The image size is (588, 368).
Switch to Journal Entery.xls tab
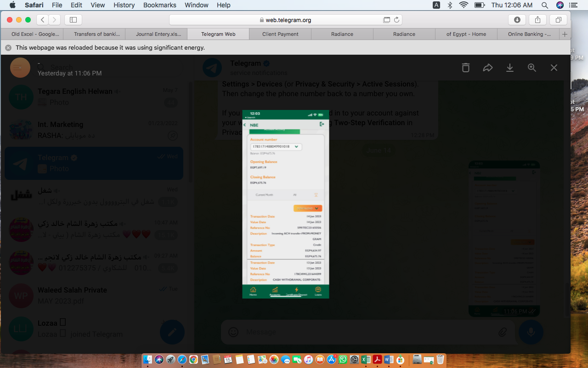(156, 34)
